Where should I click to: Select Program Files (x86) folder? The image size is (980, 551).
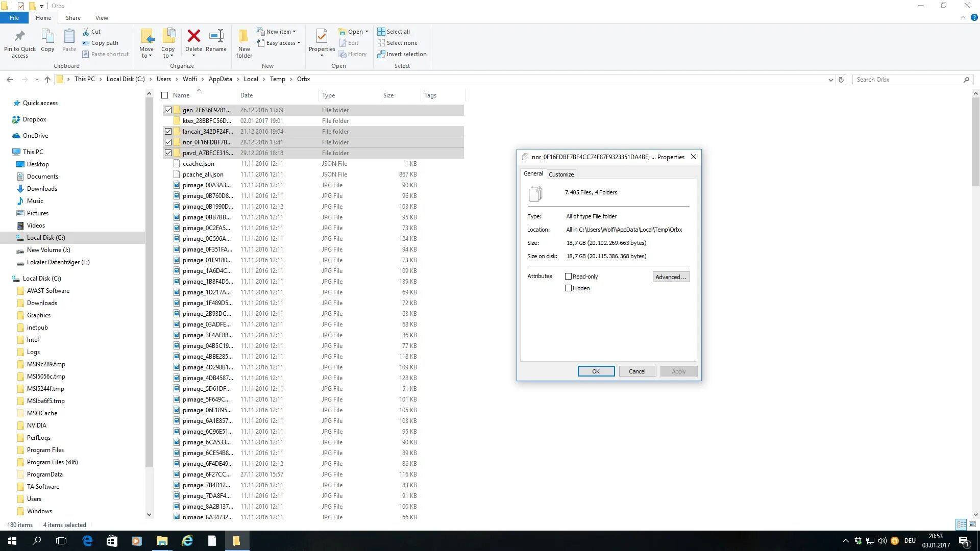[x=52, y=462]
